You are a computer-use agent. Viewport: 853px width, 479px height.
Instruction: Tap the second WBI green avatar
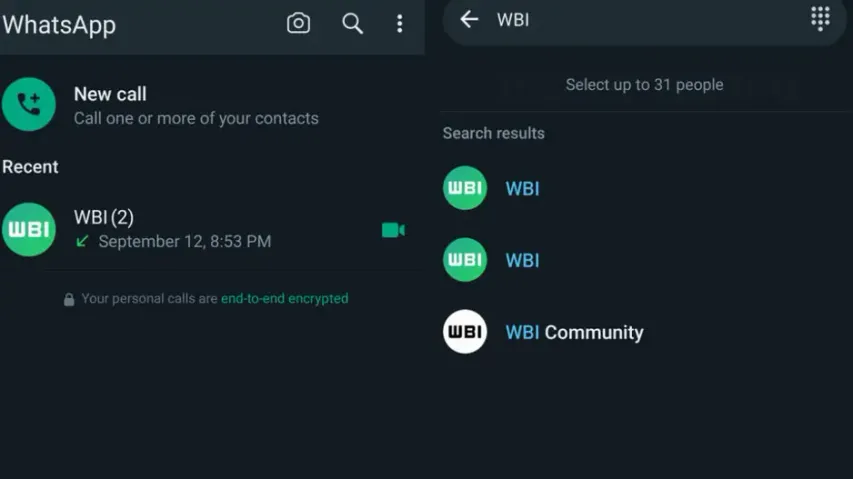465,260
